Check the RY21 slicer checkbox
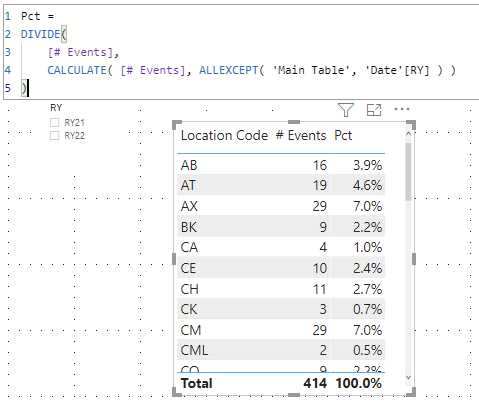479x407 pixels. (54, 122)
